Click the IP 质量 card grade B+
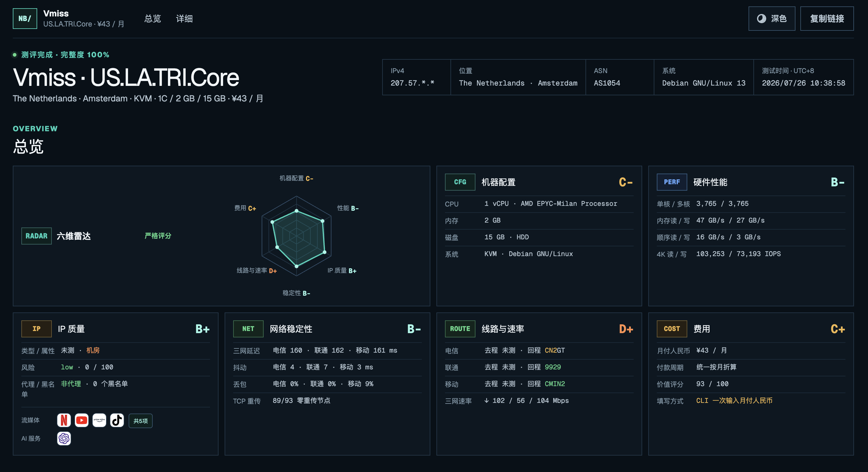This screenshot has width=868, height=472. (202, 329)
